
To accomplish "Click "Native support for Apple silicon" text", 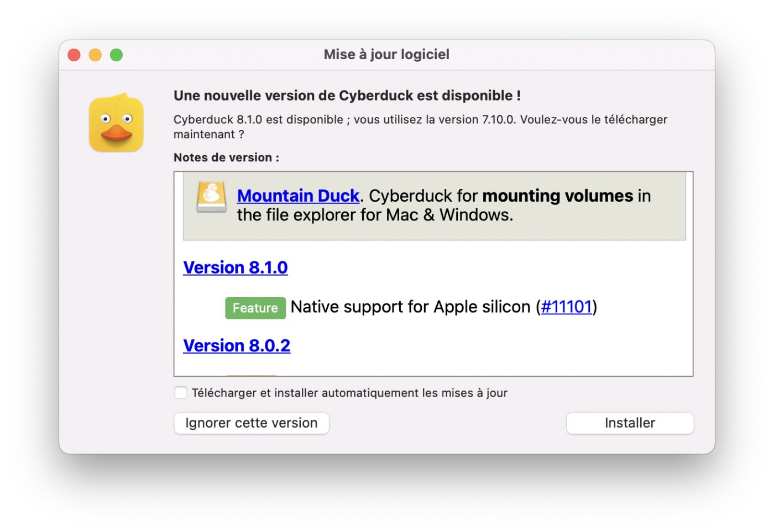I will pos(410,307).
